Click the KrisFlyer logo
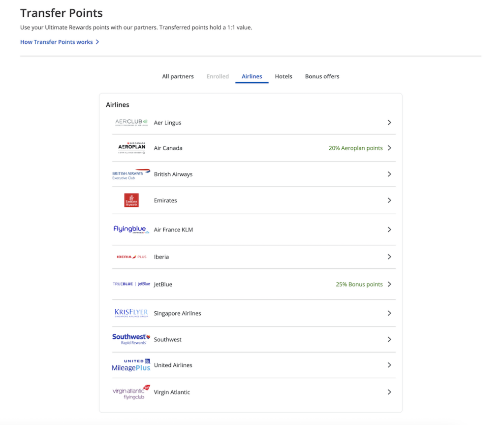Image resolution: width=504 pixels, height=425 pixels. pyautogui.click(x=131, y=313)
